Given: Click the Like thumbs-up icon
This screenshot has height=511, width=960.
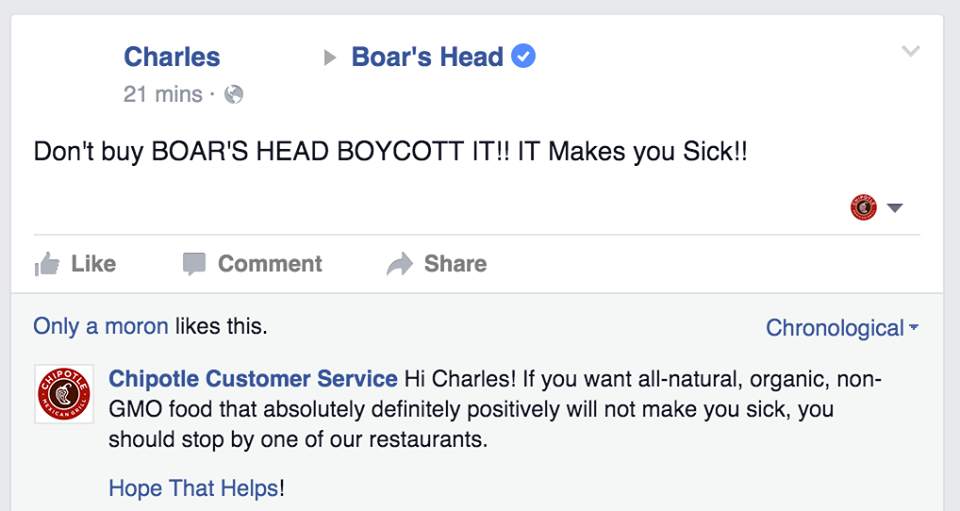Looking at the screenshot, I should pos(47,264).
